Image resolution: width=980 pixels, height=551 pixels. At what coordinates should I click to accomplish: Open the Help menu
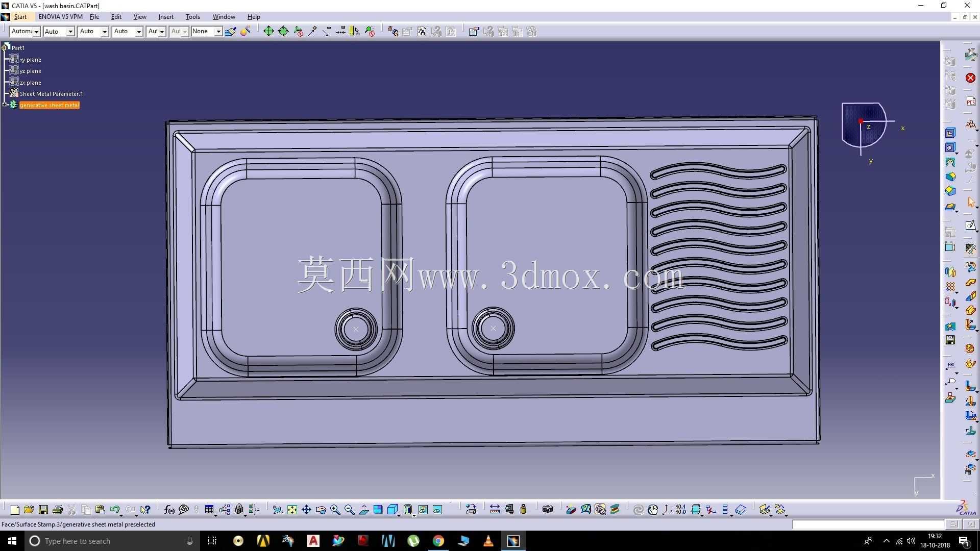[254, 17]
